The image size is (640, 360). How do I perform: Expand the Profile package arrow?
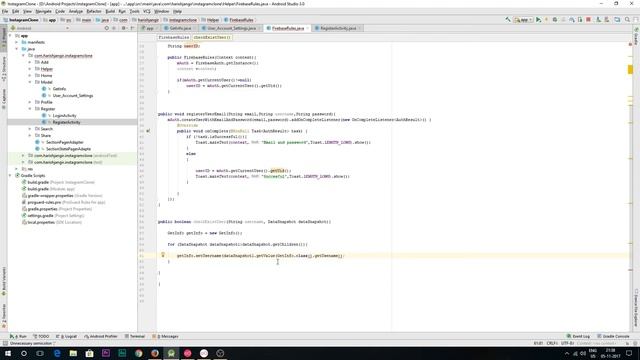click(30, 102)
